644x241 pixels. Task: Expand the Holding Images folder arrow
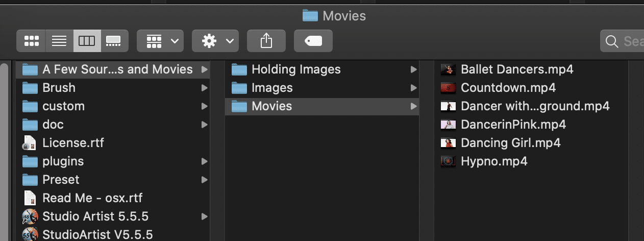[x=414, y=69]
